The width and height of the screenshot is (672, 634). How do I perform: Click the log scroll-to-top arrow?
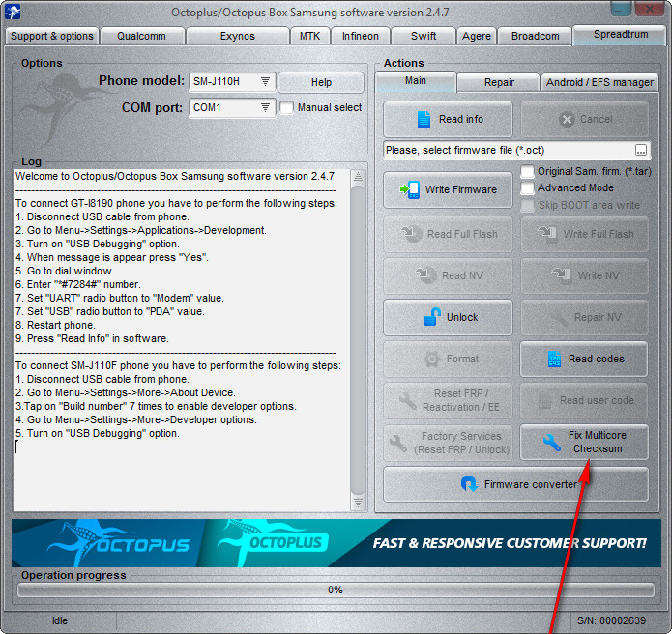tap(358, 176)
